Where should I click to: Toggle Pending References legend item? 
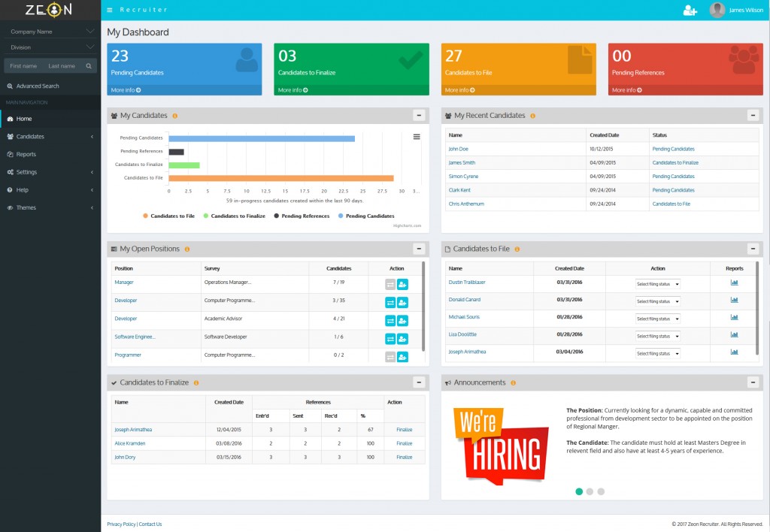pos(302,216)
